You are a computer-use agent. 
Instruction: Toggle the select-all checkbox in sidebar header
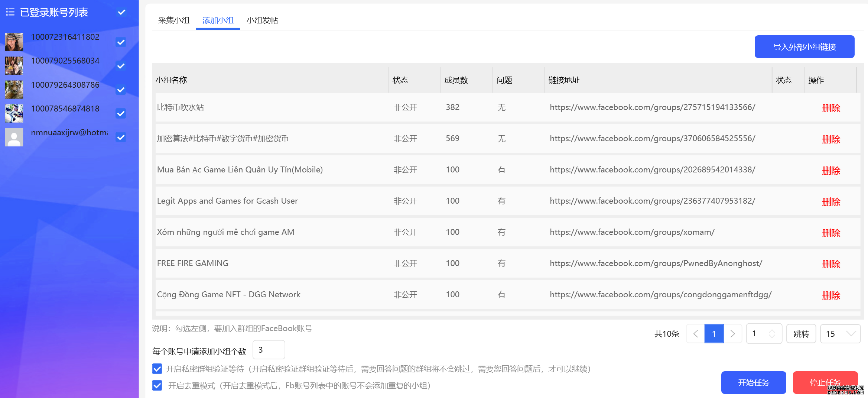(x=121, y=12)
